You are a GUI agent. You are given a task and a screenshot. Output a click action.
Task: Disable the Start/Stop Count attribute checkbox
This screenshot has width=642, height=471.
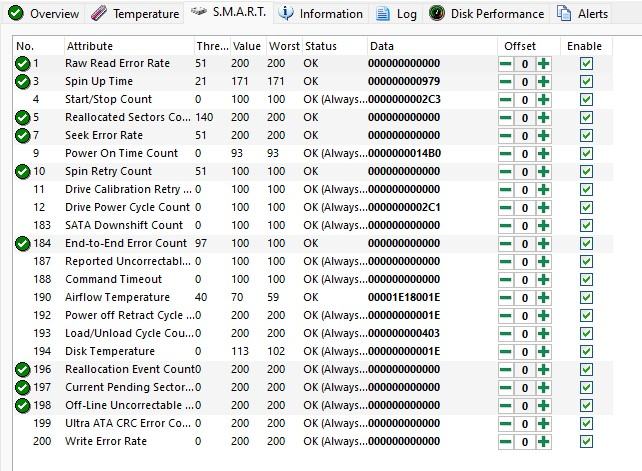pos(586,100)
